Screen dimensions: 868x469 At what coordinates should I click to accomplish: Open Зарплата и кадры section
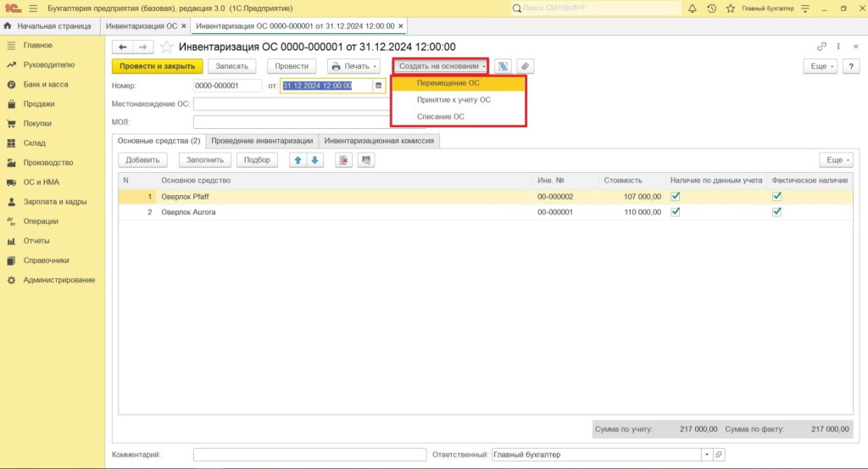coord(55,202)
